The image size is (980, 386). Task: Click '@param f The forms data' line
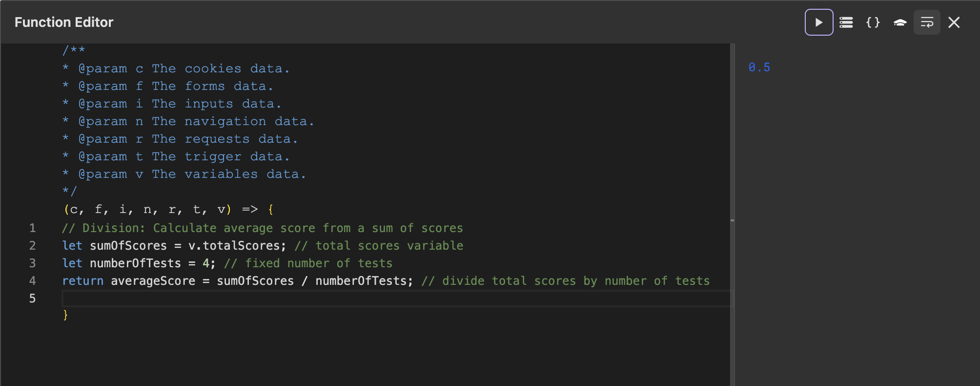pos(168,86)
